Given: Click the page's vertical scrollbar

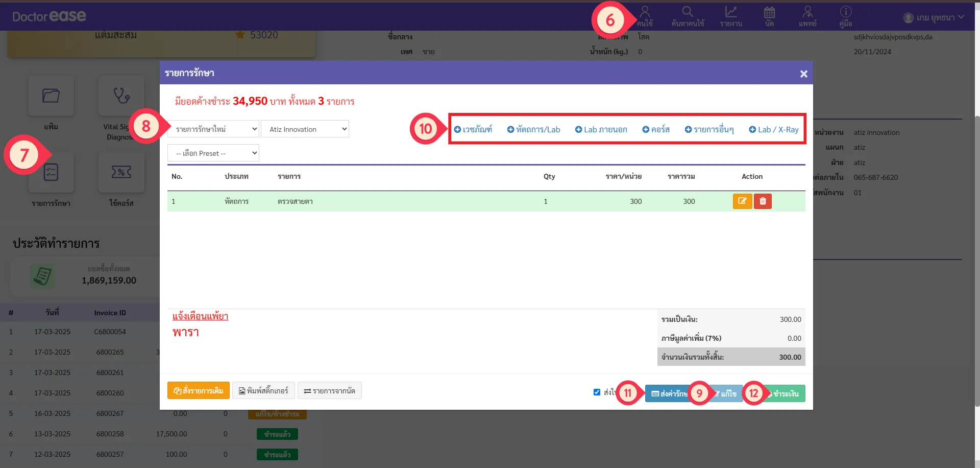Looking at the screenshot, I should click(x=977, y=255).
